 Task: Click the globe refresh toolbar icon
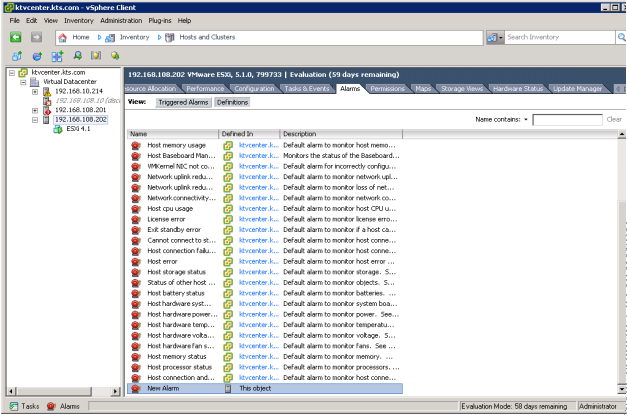(x=37, y=56)
